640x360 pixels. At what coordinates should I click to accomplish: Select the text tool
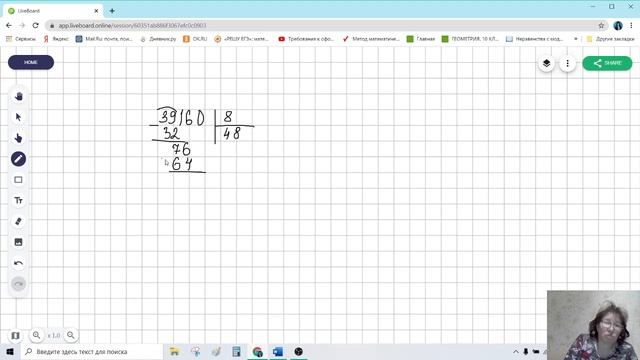click(x=18, y=200)
